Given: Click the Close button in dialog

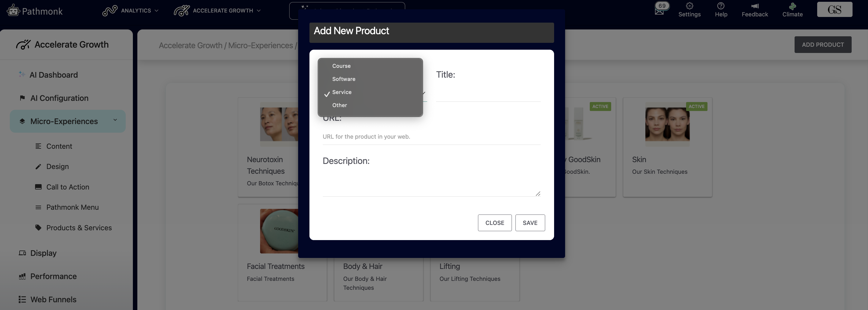Looking at the screenshot, I should [495, 223].
